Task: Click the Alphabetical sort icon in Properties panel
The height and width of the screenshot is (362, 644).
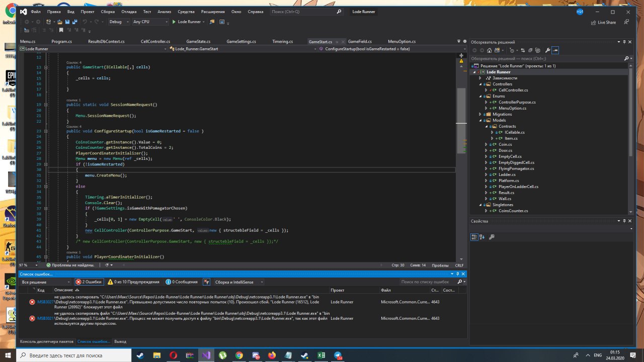Action: point(482,237)
